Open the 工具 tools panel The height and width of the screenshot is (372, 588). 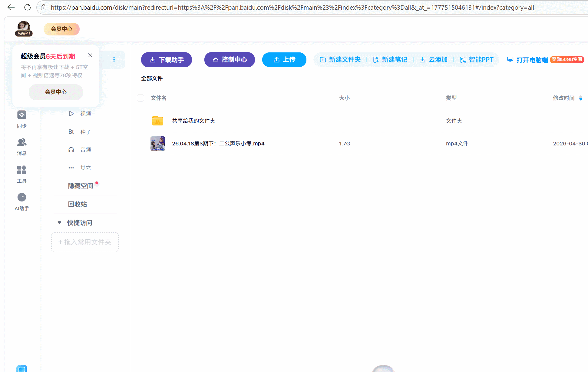(21, 174)
